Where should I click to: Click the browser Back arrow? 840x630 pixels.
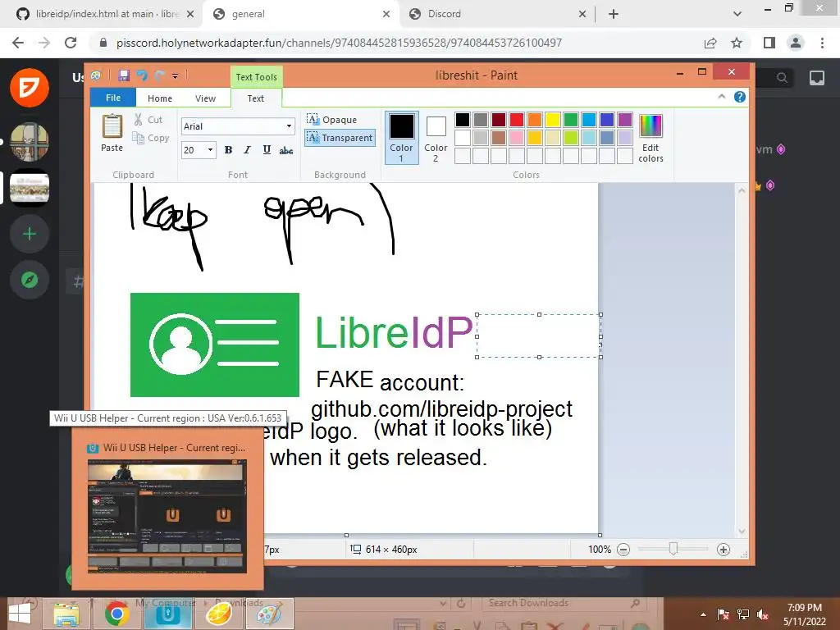pyautogui.click(x=18, y=43)
